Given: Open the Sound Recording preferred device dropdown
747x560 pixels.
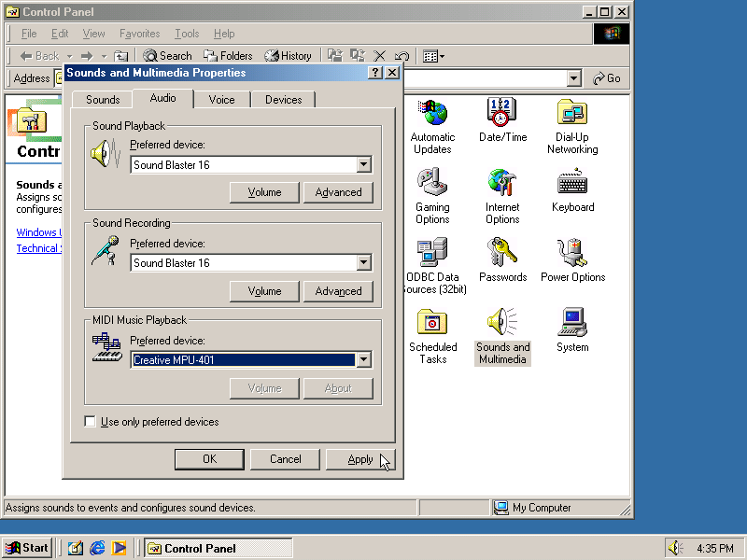Looking at the screenshot, I should [x=365, y=262].
